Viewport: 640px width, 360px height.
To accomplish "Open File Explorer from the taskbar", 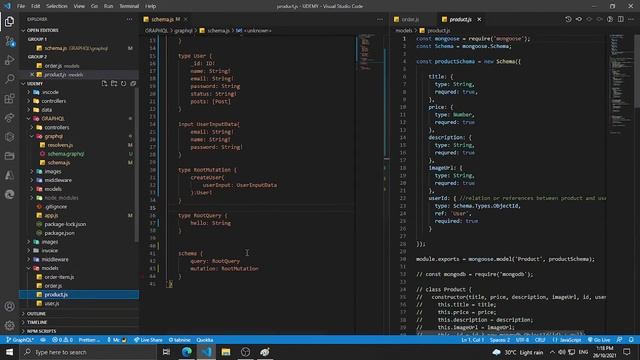I will pos(226,352).
